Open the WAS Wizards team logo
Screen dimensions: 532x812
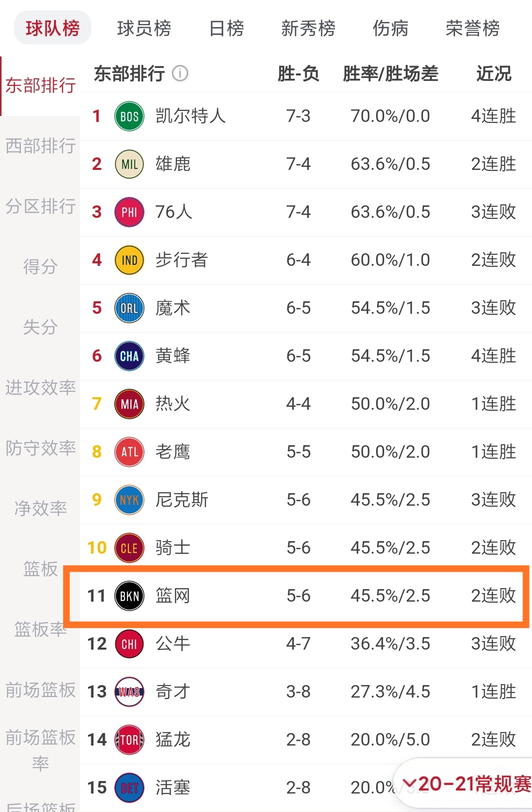click(x=129, y=692)
